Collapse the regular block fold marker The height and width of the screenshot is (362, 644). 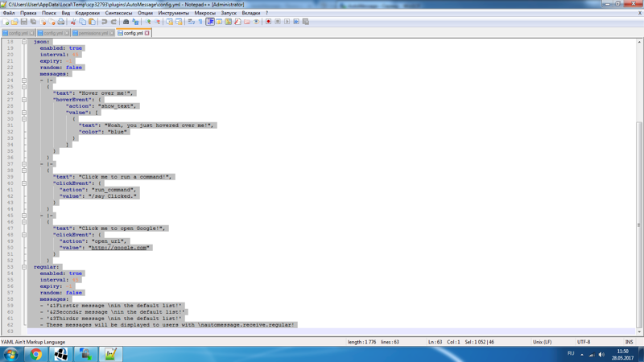coord(24,267)
